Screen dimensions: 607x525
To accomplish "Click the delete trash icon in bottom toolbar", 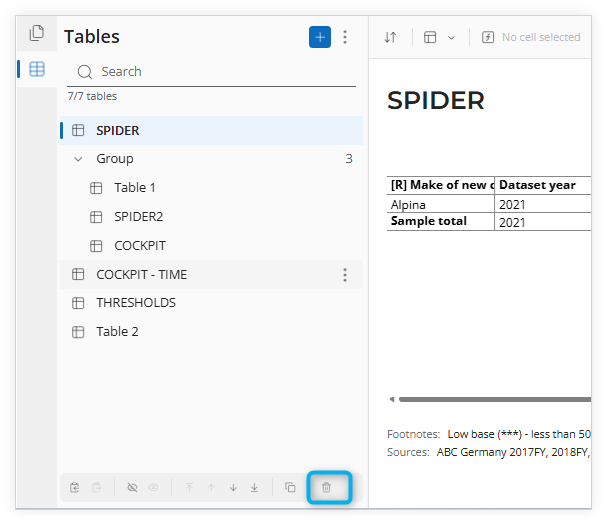I will (326, 487).
